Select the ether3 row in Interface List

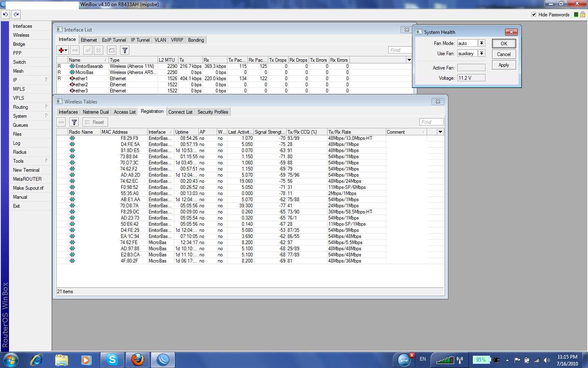(203, 91)
